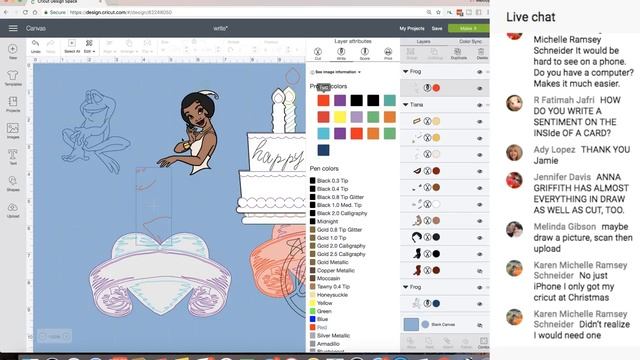Click the write linetype icon on red frog layer
The width and height of the screenshot is (640, 360).
coord(427,88)
